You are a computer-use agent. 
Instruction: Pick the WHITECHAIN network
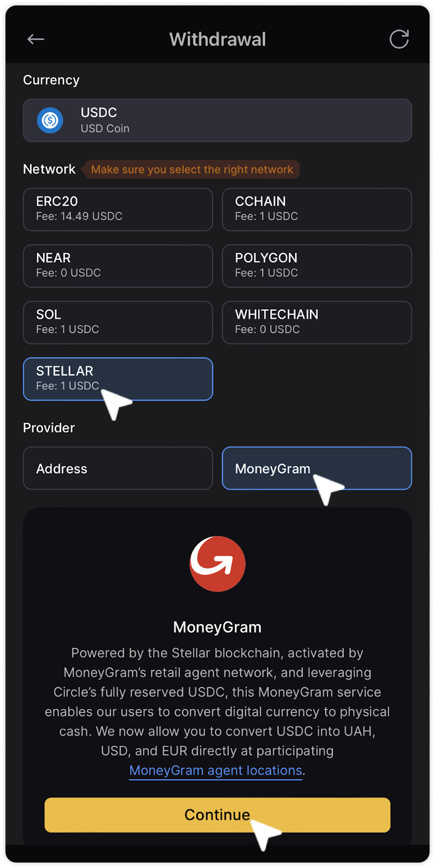pos(317,322)
